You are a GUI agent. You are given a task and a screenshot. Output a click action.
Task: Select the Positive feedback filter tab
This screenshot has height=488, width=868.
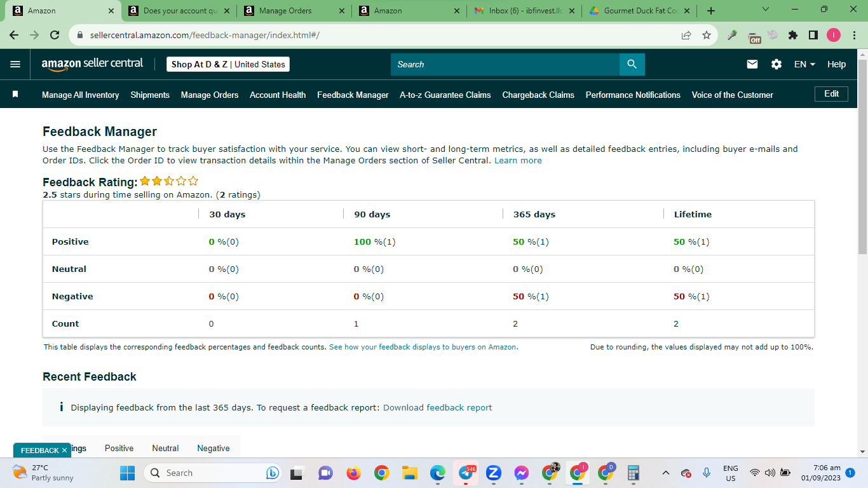[x=119, y=448]
